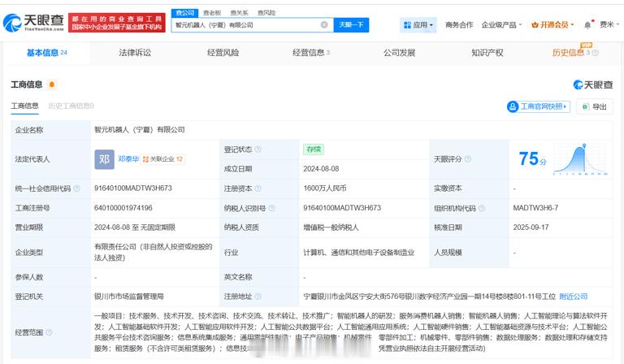Screen dimensions: 624x364
Task: Click the 增值税一般纳税人 value
Action: 331,227
